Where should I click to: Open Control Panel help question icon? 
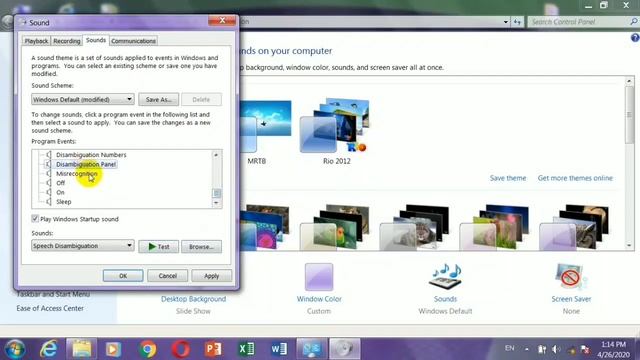[x=635, y=38]
